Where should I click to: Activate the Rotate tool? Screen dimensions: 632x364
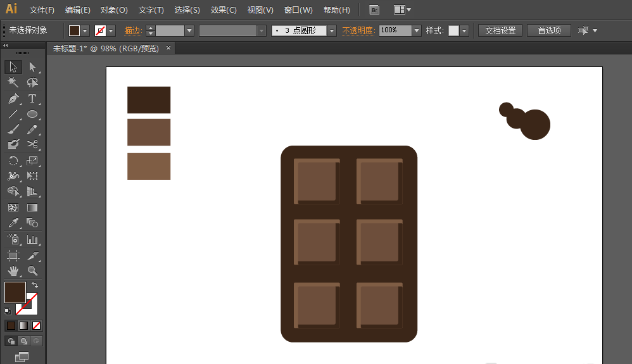13,161
